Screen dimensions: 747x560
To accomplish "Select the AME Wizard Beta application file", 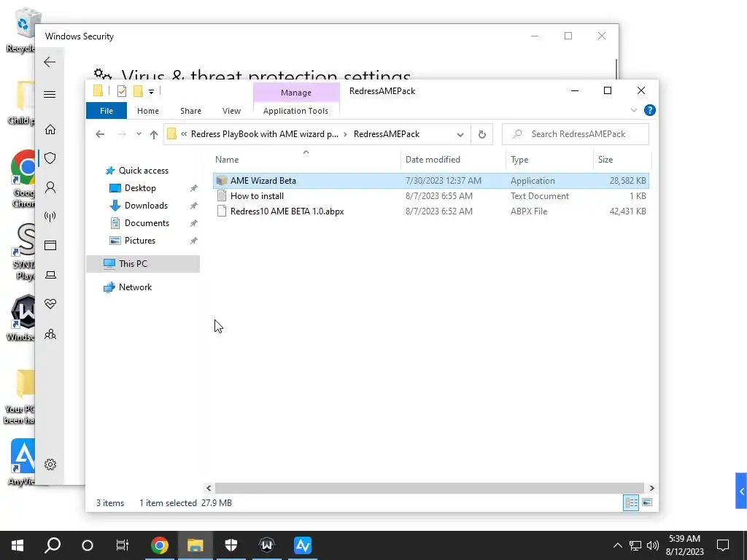I will coord(430,181).
